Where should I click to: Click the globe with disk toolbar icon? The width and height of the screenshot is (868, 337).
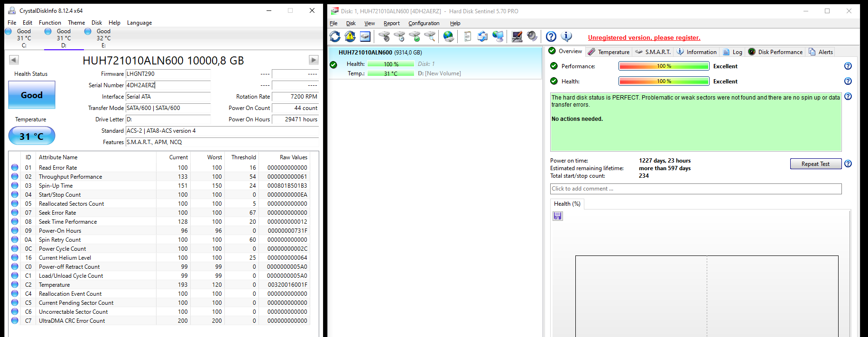click(449, 36)
